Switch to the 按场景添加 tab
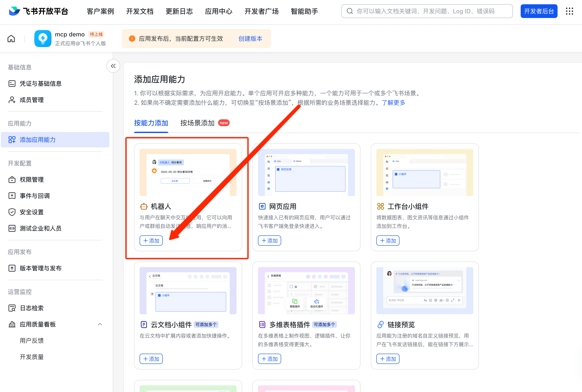 (x=197, y=123)
